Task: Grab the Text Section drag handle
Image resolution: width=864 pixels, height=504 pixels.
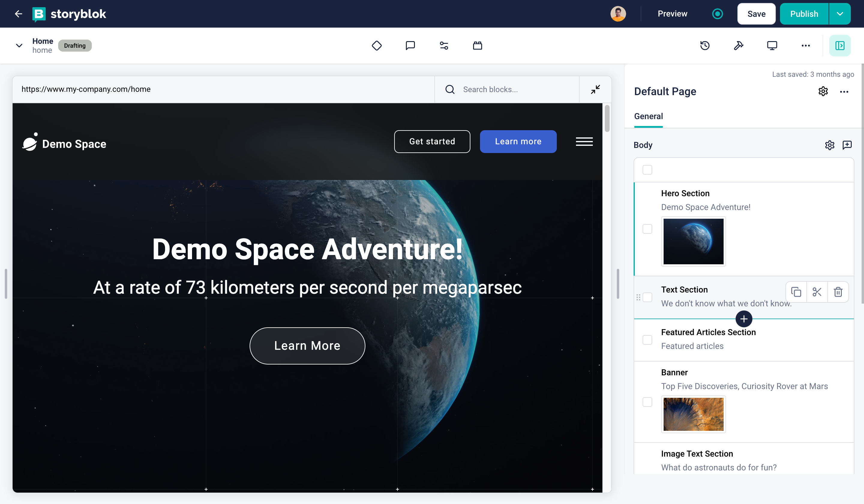Action: point(638,297)
